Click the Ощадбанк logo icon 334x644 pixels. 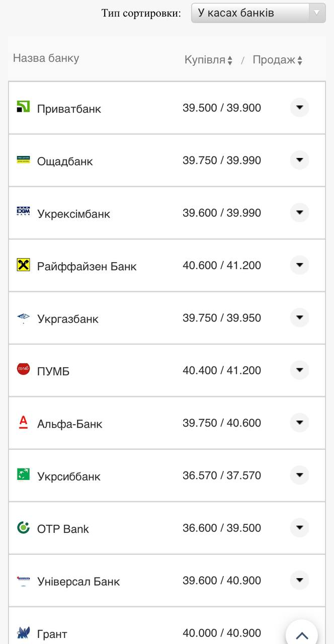(23, 160)
